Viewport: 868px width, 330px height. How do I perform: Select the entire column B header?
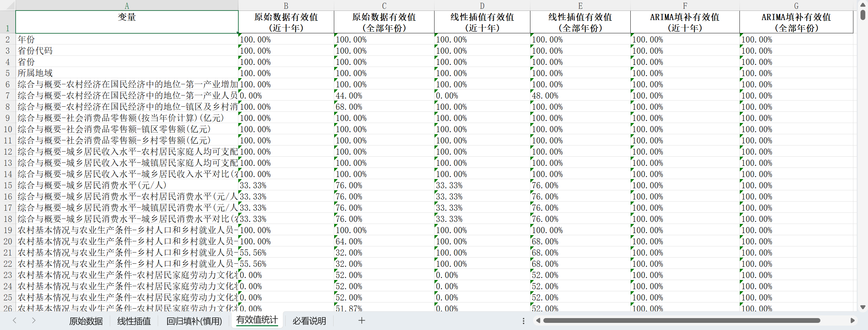pyautogui.click(x=286, y=6)
